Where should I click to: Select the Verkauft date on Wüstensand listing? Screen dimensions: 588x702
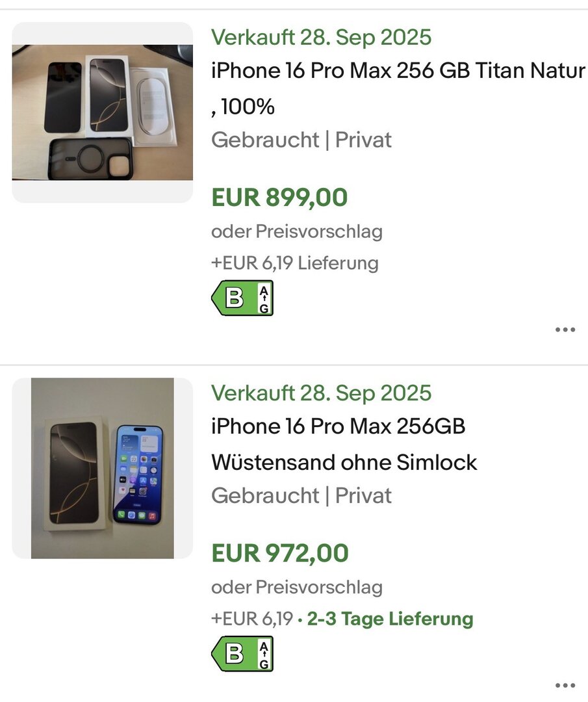[321, 393]
